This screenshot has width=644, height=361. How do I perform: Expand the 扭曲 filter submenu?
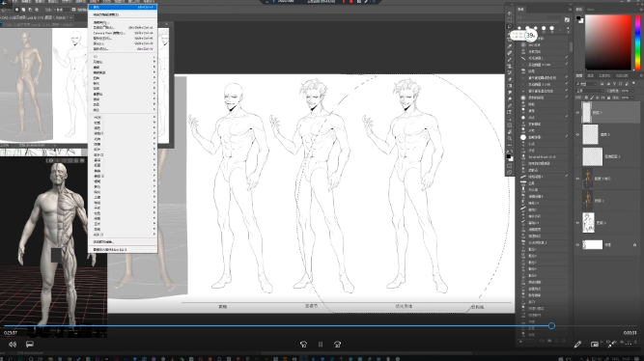(x=123, y=78)
